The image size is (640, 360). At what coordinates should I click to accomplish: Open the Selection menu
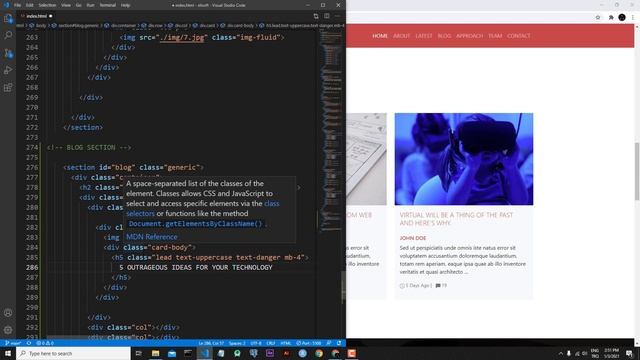[x=47, y=5]
